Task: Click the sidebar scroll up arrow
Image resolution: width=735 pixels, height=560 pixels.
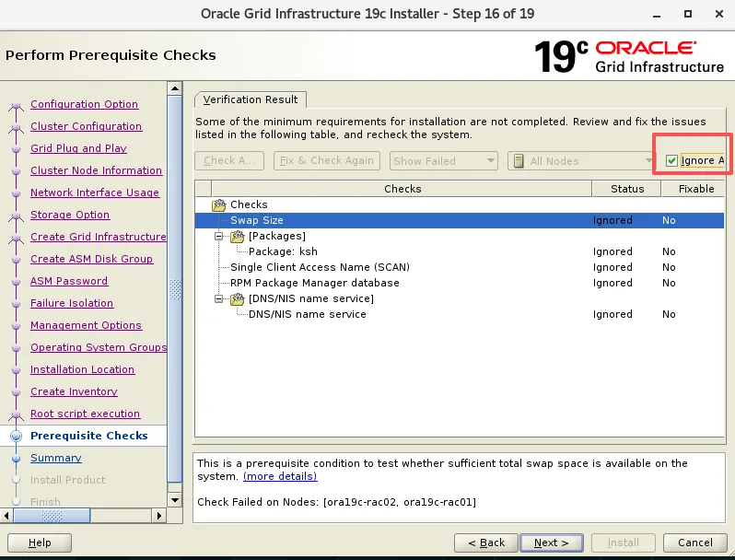Action: coord(175,88)
